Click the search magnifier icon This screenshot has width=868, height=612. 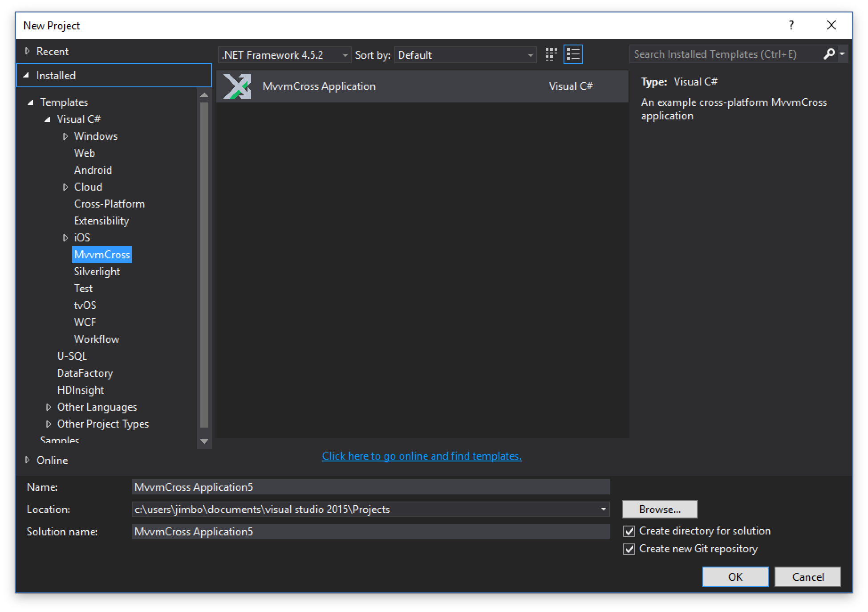click(x=829, y=54)
